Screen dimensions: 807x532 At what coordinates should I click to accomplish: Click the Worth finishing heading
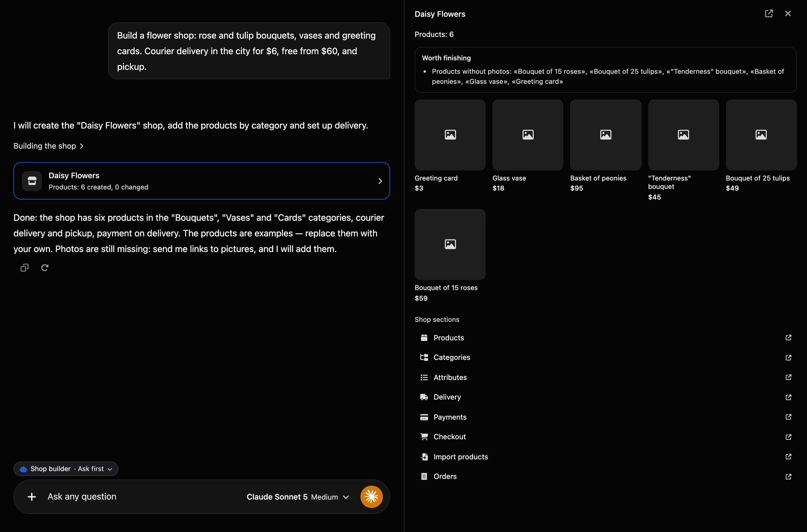447,58
